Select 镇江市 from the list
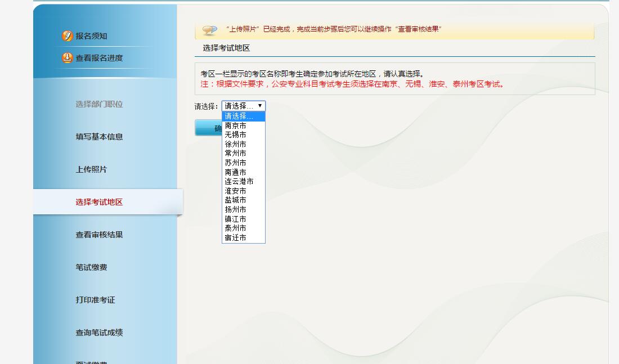The width and height of the screenshot is (619, 364). [244, 219]
